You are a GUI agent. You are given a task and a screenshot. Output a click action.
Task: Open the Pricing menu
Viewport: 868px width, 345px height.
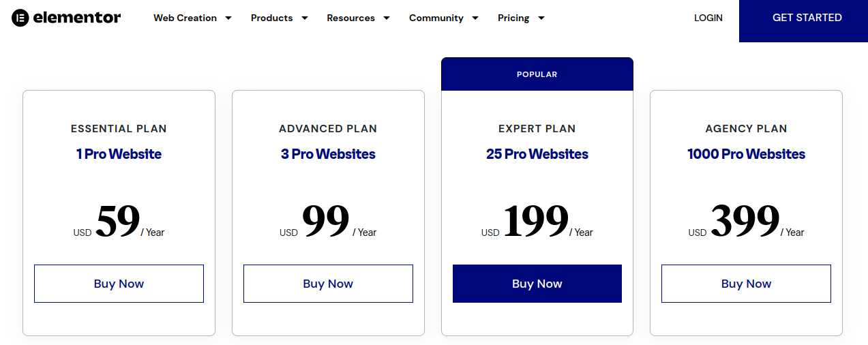[x=513, y=18]
